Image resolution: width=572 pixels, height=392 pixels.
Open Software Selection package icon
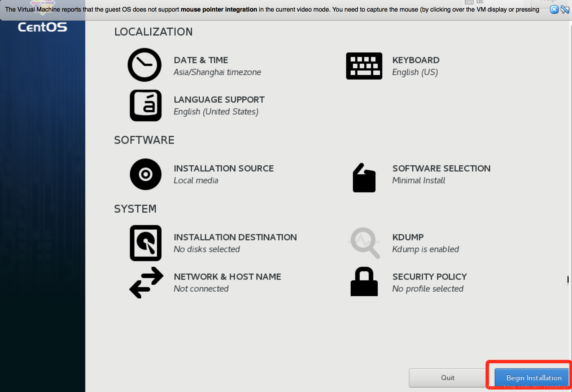(x=364, y=178)
